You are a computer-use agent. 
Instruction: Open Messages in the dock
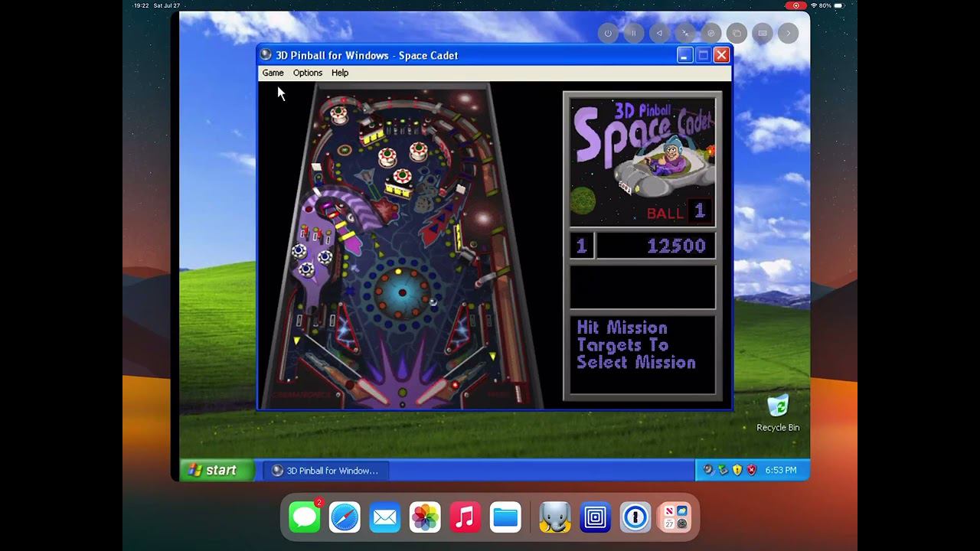coord(305,517)
